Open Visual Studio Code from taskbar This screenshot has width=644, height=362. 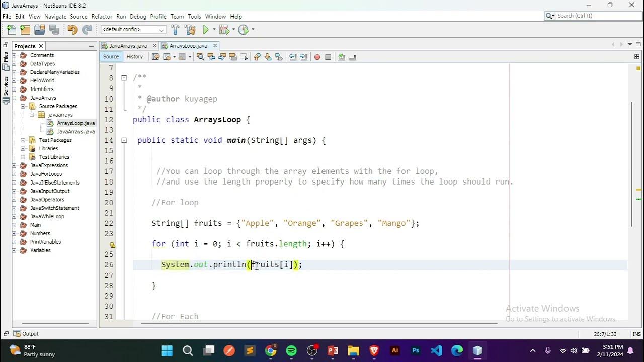(436, 350)
